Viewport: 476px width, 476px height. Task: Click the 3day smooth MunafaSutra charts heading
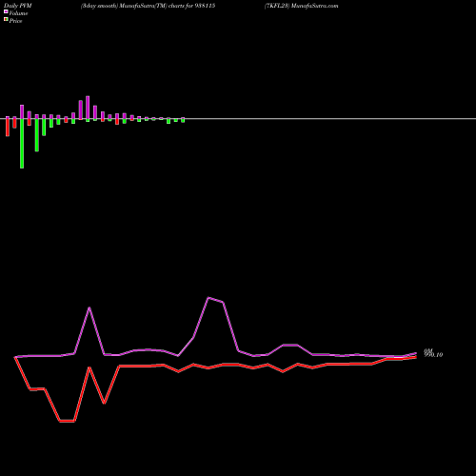(x=148, y=6)
